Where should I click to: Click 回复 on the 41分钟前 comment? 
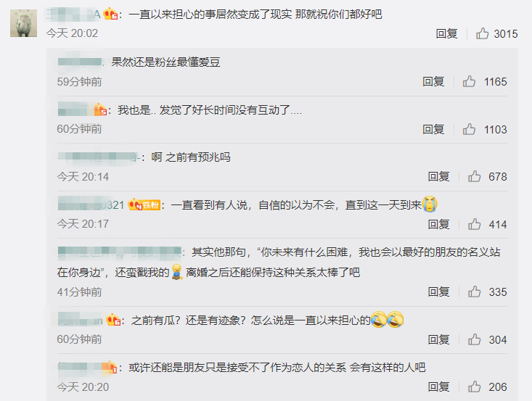pyautogui.click(x=438, y=292)
